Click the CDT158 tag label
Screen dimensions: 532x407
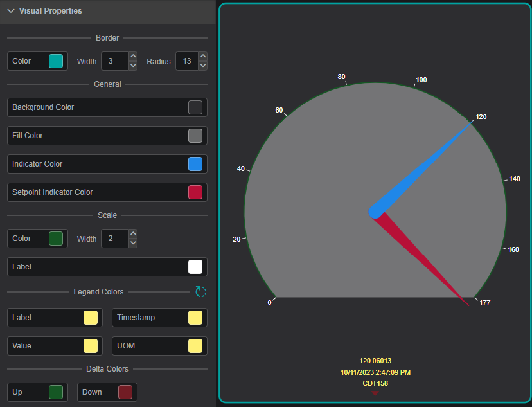coord(375,384)
